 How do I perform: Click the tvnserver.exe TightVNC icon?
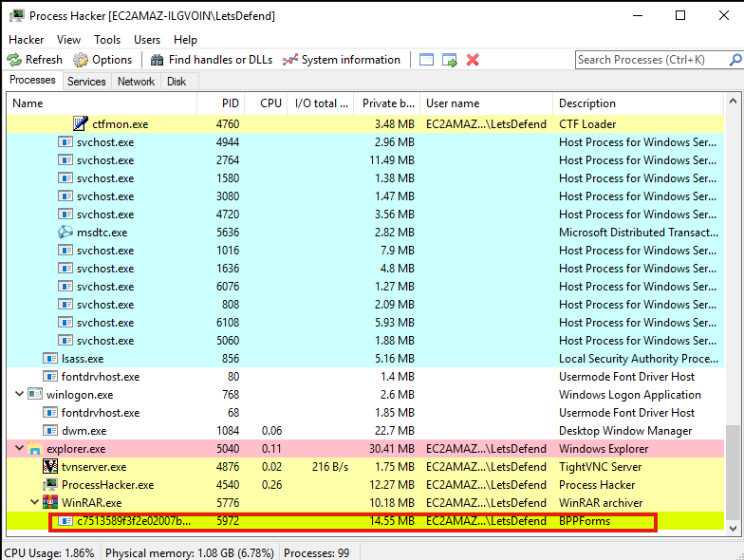tap(50, 467)
